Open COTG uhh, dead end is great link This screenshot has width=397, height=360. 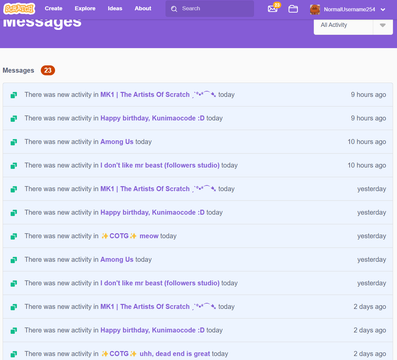pyautogui.click(x=156, y=354)
